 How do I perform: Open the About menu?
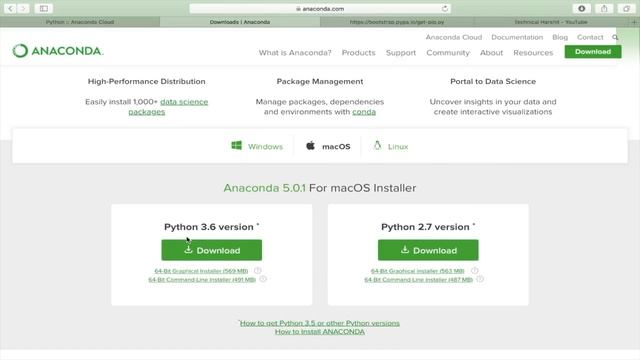pos(491,53)
